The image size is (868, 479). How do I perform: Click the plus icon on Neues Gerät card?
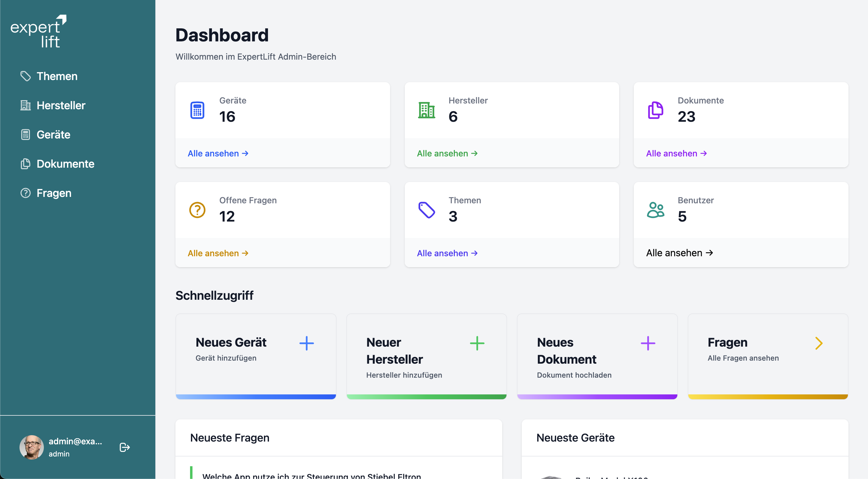(x=307, y=343)
